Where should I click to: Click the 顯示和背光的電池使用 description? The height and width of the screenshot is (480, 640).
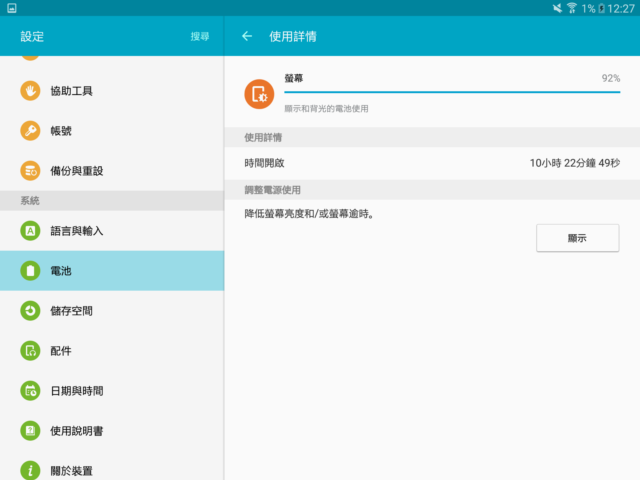[x=327, y=109]
